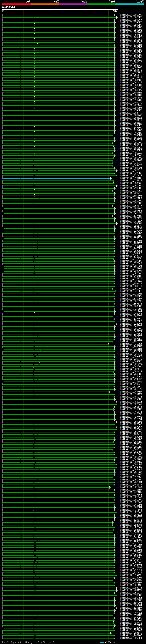Screen dimensions: 146x644
Task: Open the ~100% hit UniRef100_A9XI86
Action: tap(131, 178)
